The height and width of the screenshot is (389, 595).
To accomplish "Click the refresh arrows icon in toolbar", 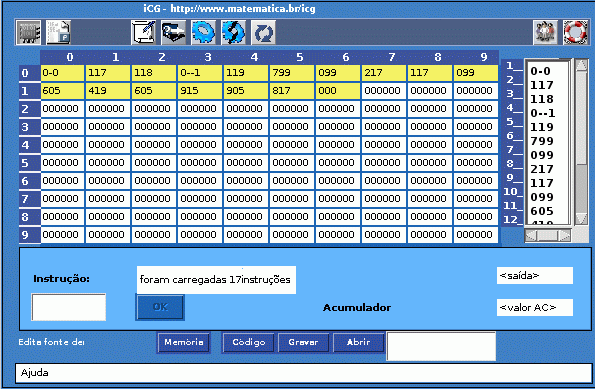I will click(263, 32).
